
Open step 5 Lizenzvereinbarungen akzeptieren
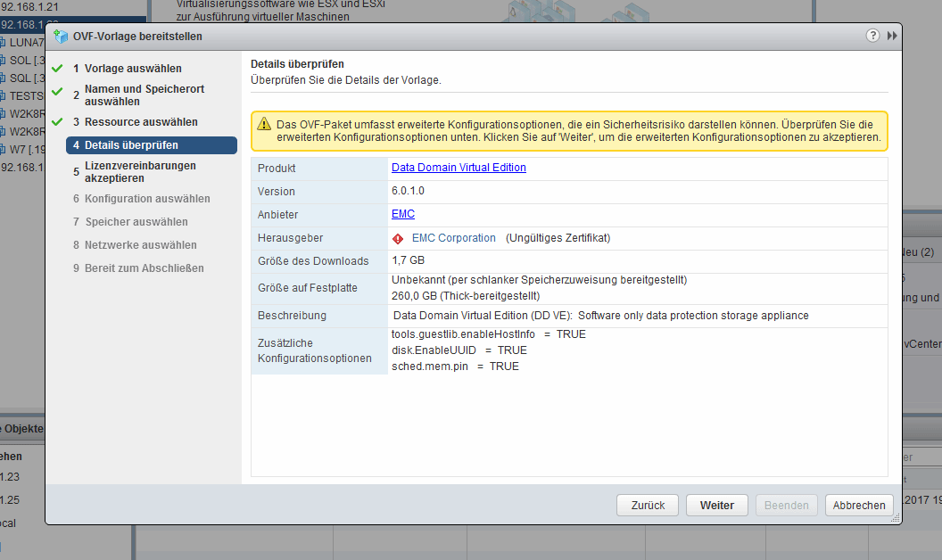coord(140,172)
